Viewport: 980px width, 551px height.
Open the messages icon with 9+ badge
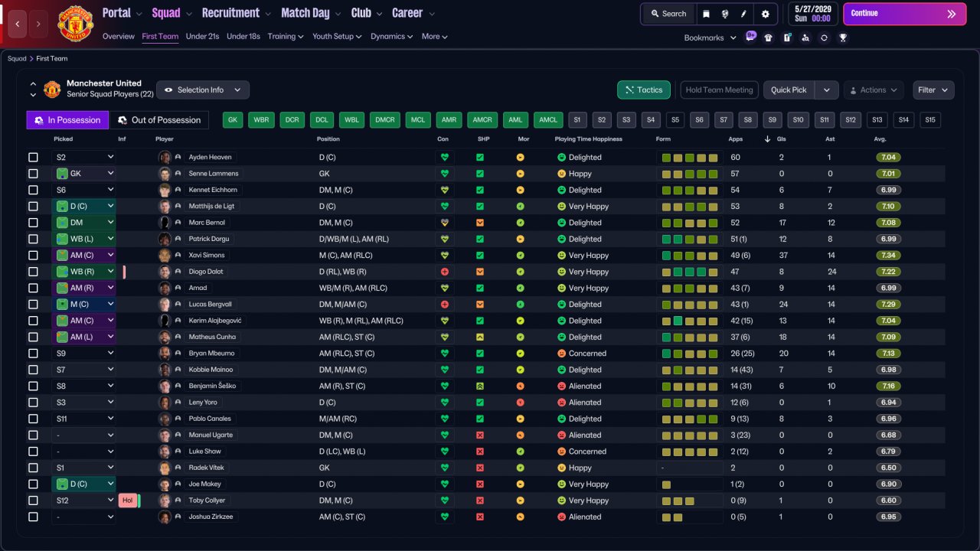tap(750, 37)
